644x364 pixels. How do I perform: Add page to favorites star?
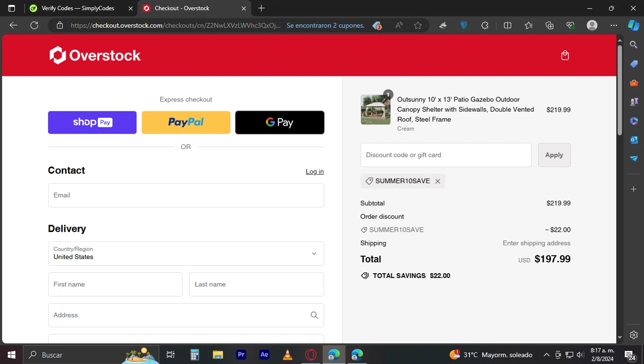point(418,25)
